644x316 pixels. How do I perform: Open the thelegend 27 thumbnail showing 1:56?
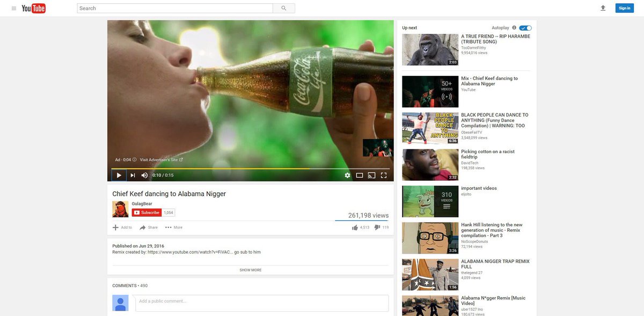(430, 275)
